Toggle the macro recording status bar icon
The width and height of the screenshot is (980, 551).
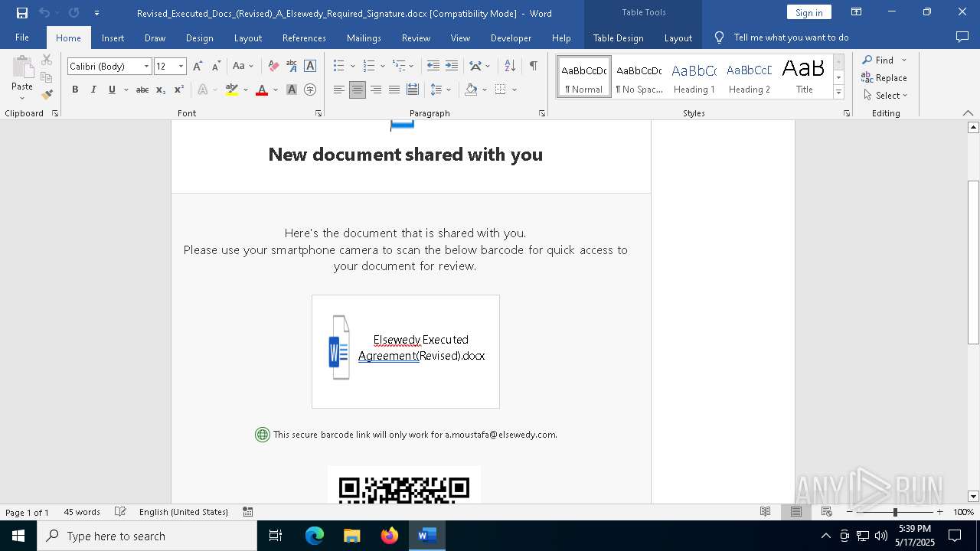pyautogui.click(x=248, y=512)
